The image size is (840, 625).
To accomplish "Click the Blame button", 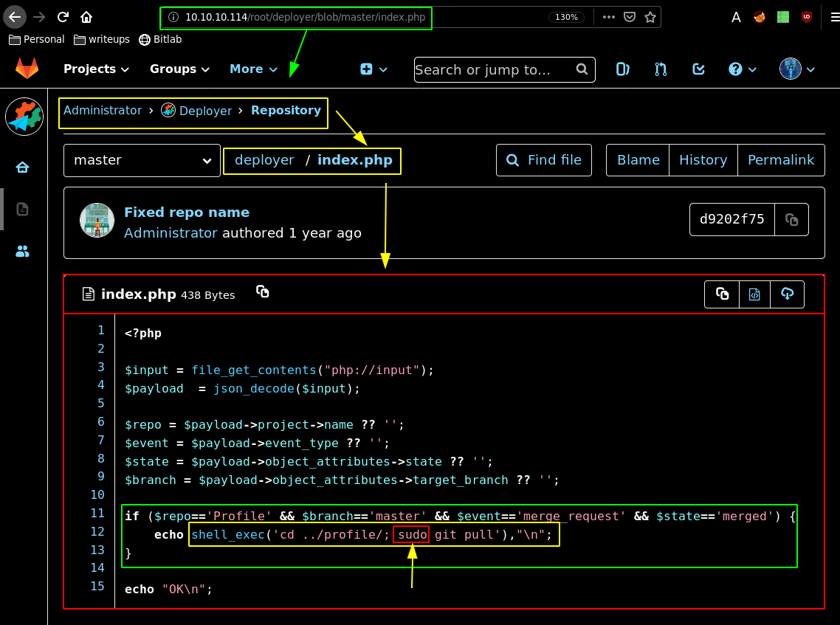I will tap(638, 160).
